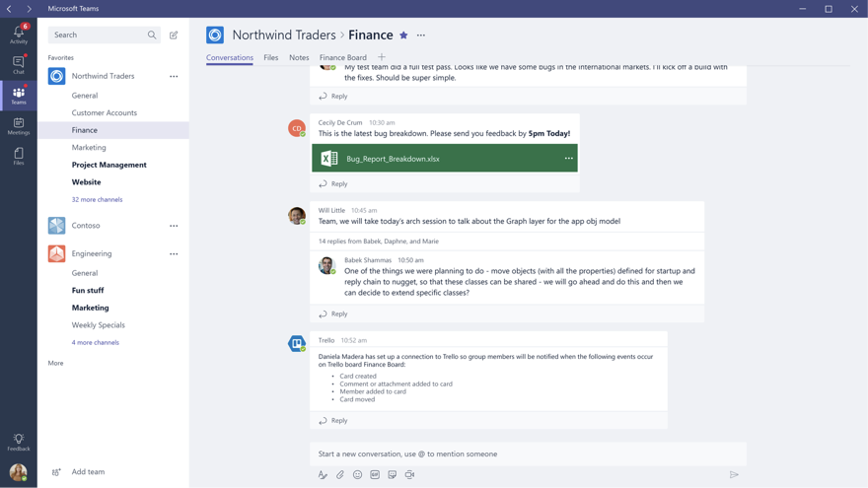Open the Files tab
The image size is (868, 488).
pos(270,57)
